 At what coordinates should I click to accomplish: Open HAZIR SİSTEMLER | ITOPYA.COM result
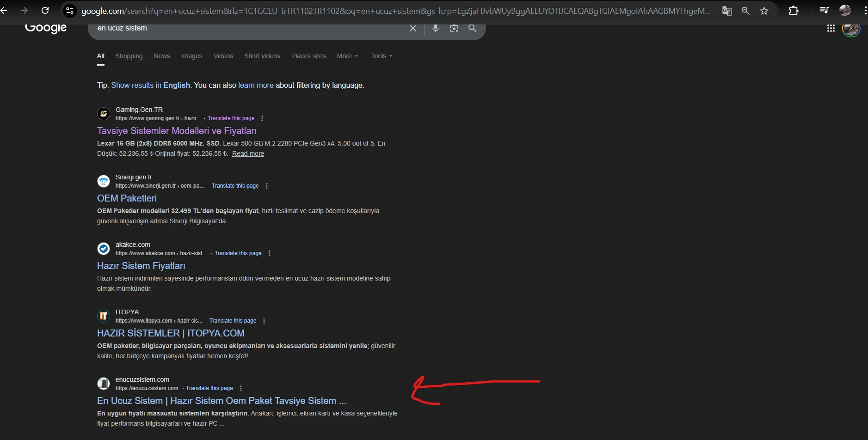pyautogui.click(x=171, y=333)
